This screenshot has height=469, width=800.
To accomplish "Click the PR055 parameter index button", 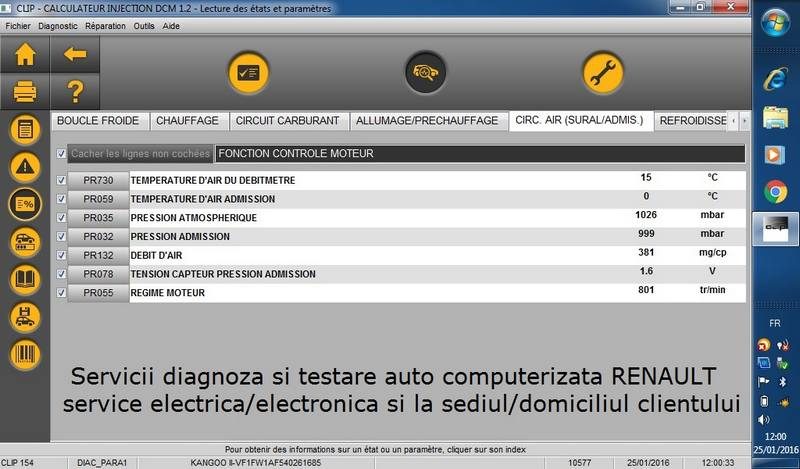I will tap(98, 293).
